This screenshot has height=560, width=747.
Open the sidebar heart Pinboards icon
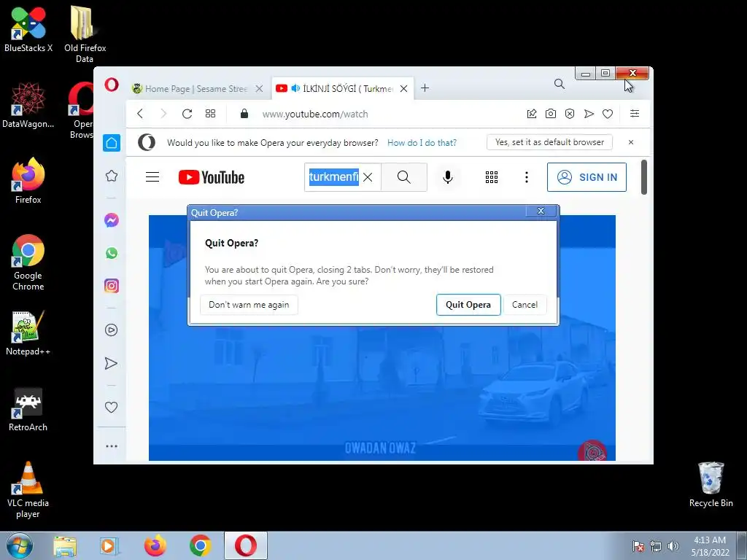(x=111, y=407)
